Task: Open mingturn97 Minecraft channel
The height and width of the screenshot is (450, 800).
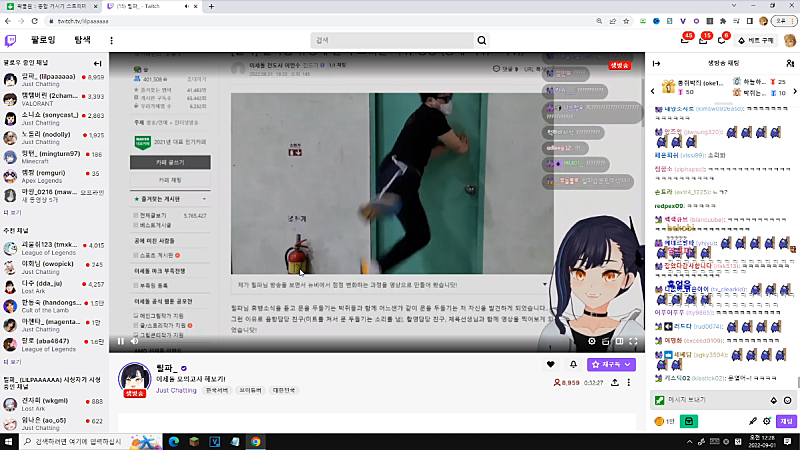Action: coord(54,157)
